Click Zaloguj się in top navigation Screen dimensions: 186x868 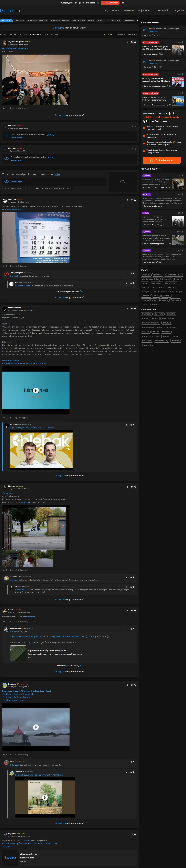click(x=178, y=10)
